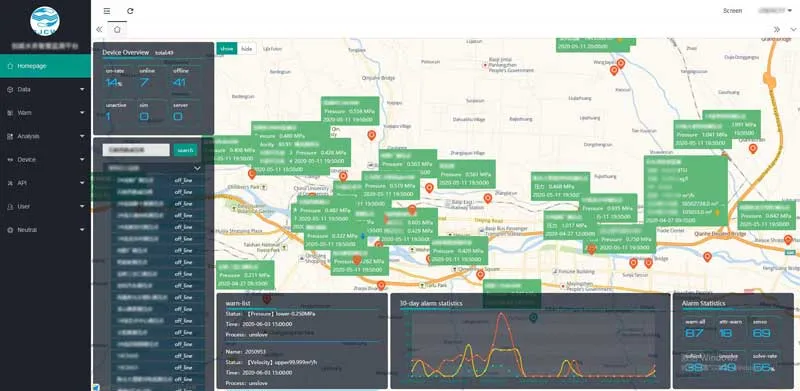Click the device search input field

136,150
